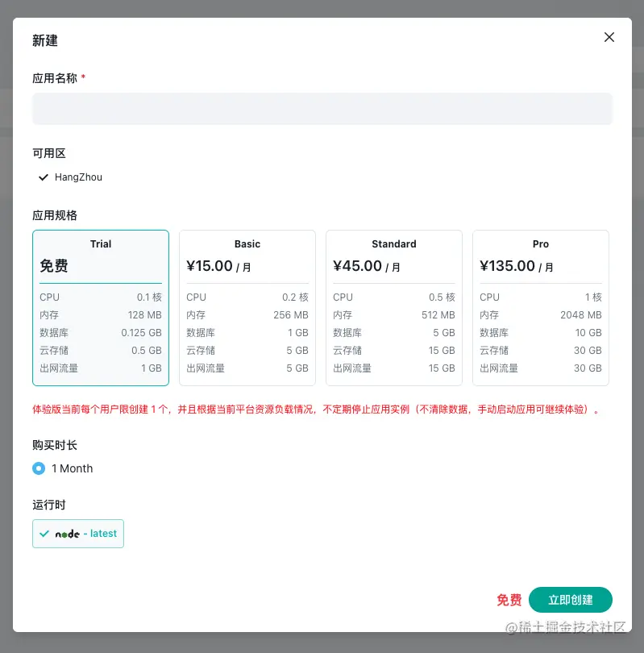
Task: Click the Trial plan 0.5 GB 云存储 value
Action: coord(147,351)
